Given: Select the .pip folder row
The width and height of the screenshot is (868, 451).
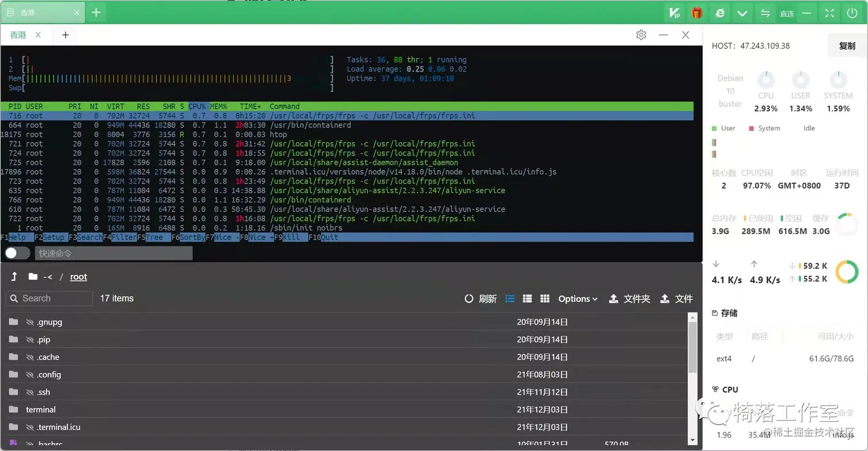Looking at the screenshot, I should coord(348,340).
